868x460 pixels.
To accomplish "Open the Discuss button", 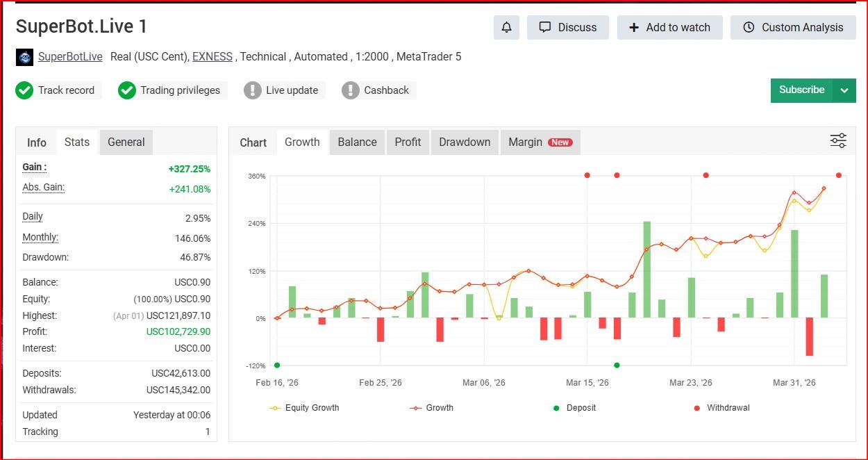I will (568, 27).
